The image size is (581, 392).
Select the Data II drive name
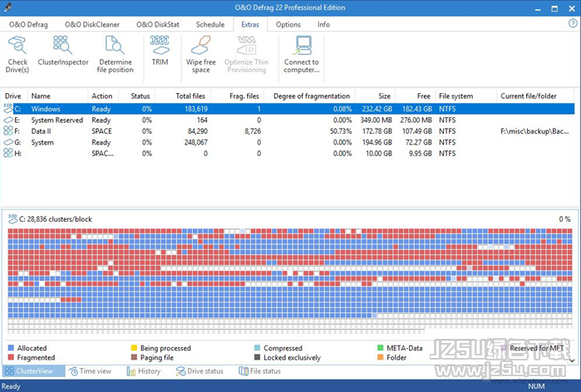click(41, 131)
